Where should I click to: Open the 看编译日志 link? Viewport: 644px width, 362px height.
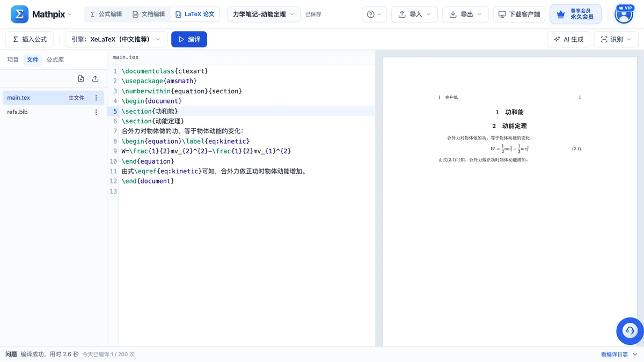[614, 354]
